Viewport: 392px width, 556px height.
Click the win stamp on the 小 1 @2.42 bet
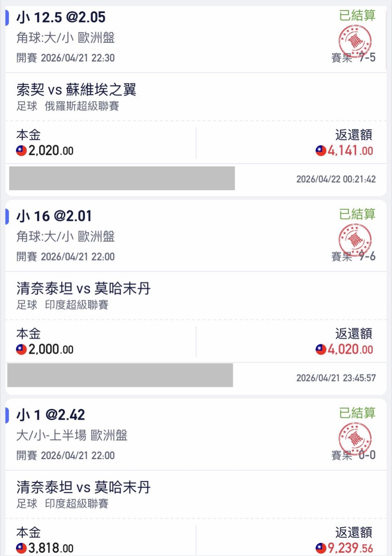(355, 438)
